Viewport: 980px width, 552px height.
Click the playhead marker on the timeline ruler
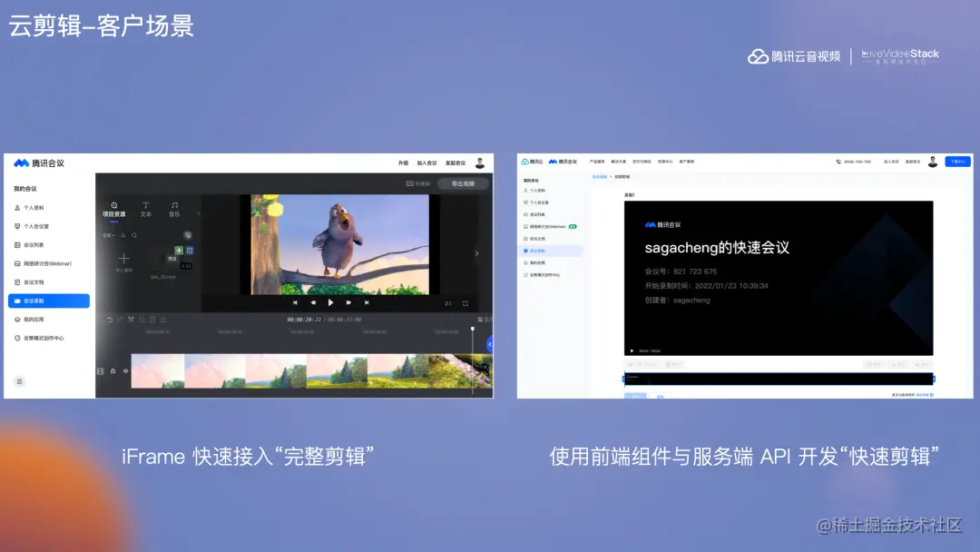(x=474, y=327)
